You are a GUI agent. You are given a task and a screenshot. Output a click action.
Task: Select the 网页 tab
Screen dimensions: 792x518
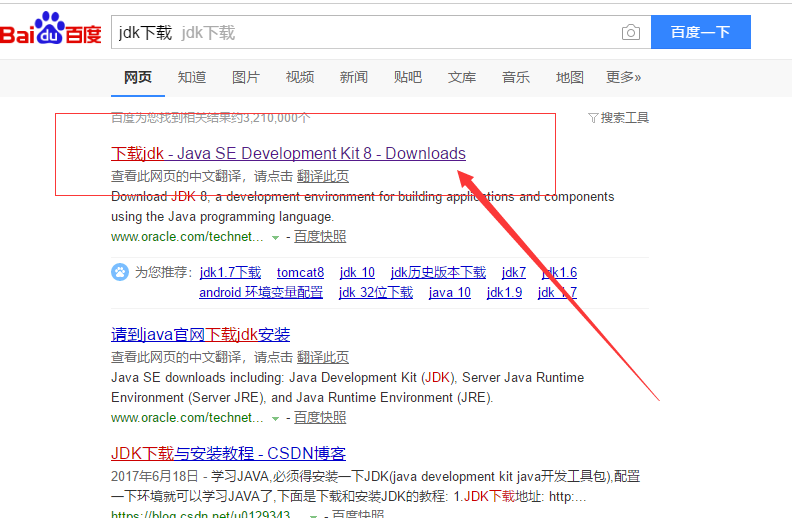click(138, 77)
